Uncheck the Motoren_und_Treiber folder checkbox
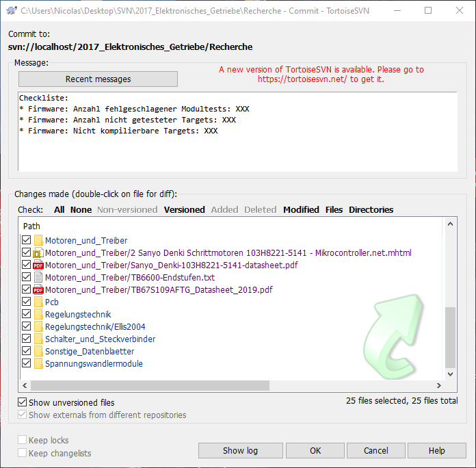This screenshot has height=468, width=476. [27, 240]
